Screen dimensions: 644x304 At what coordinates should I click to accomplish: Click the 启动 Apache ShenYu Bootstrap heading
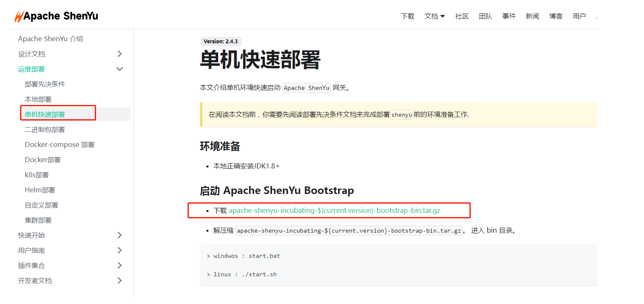[x=277, y=190]
